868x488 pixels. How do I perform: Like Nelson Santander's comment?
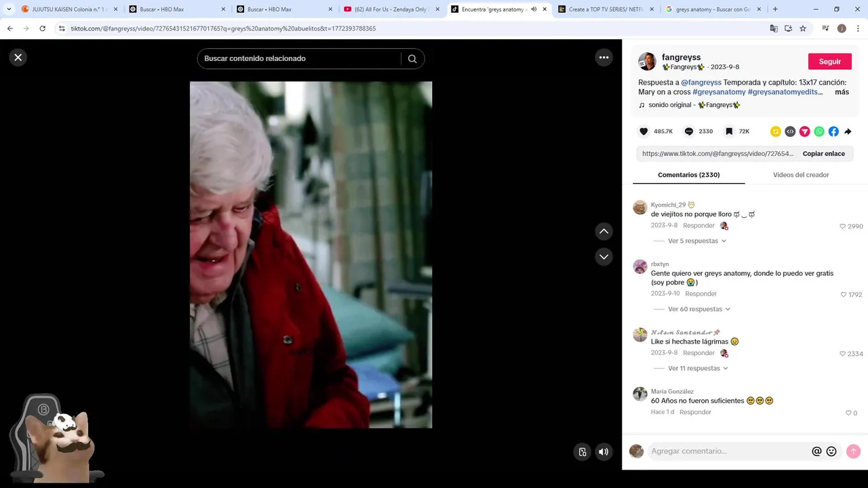843,354
